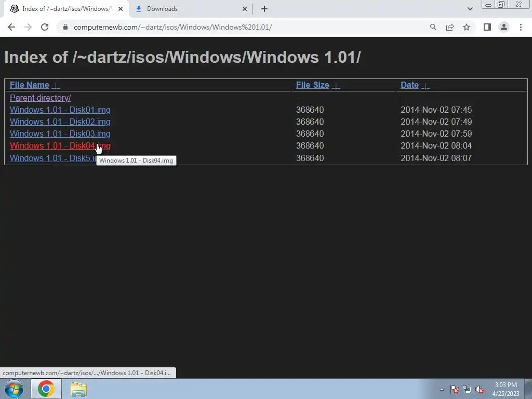532x399 pixels.
Task: Click the network tray icon
Action: tap(467, 389)
